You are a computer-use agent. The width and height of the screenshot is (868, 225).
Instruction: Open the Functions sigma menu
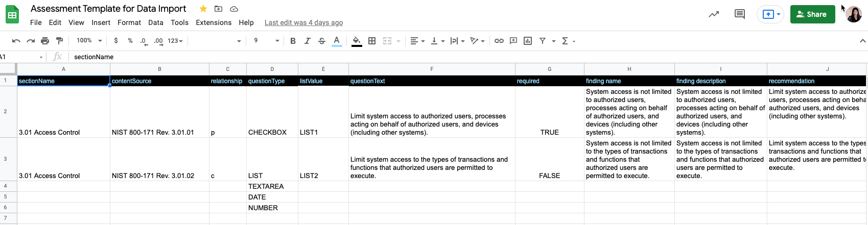[568, 41]
